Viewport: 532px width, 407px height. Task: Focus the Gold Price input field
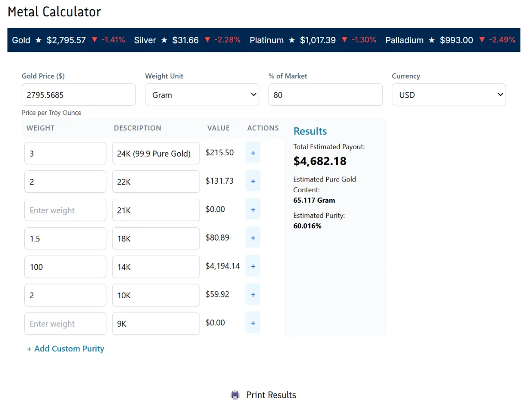point(78,95)
